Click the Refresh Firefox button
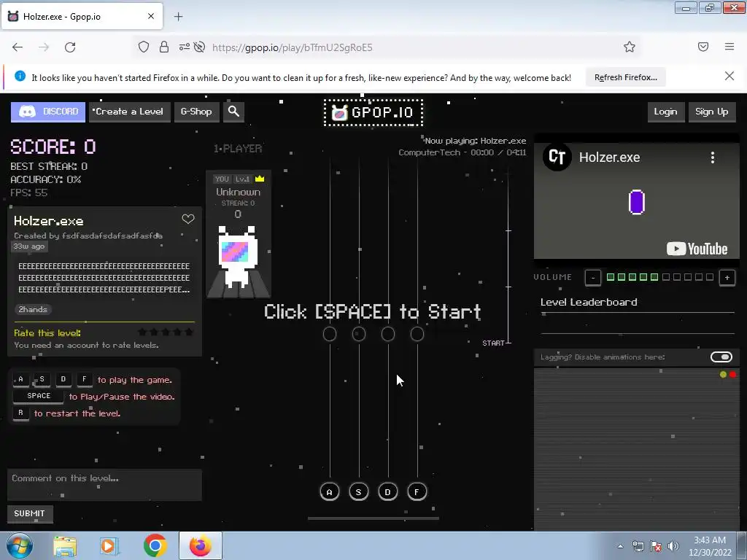 [x=625, y=77]
